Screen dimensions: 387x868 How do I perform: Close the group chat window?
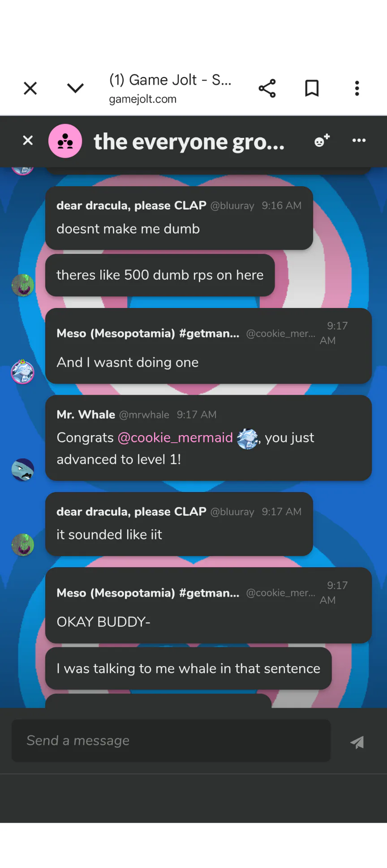pos(28,141)
